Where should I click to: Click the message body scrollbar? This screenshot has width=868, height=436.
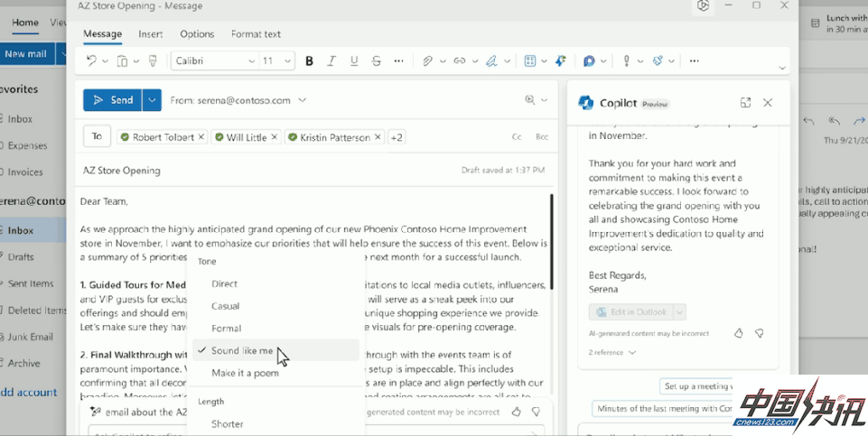click(x=551, y=241)
